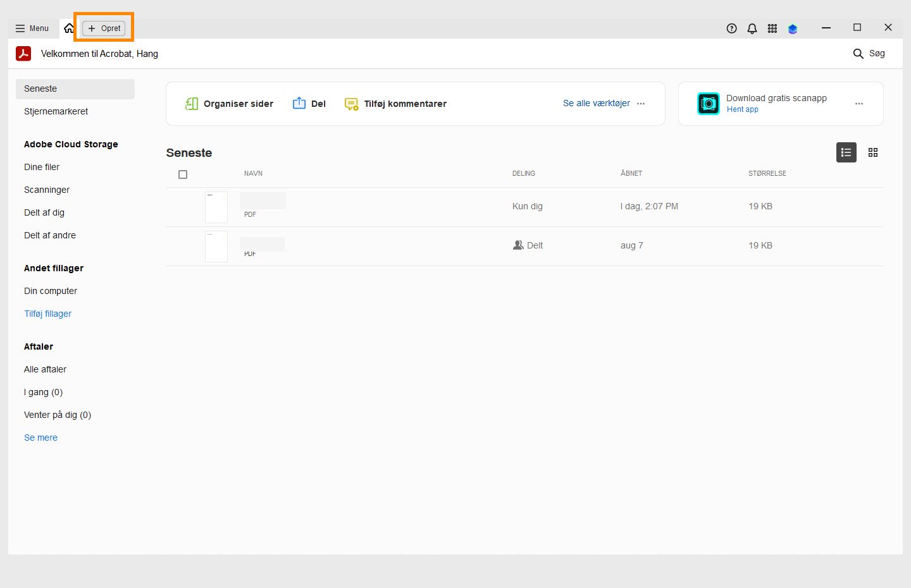
Task: Minimize the Acrobat window
Action: click(x=826, y=28)
